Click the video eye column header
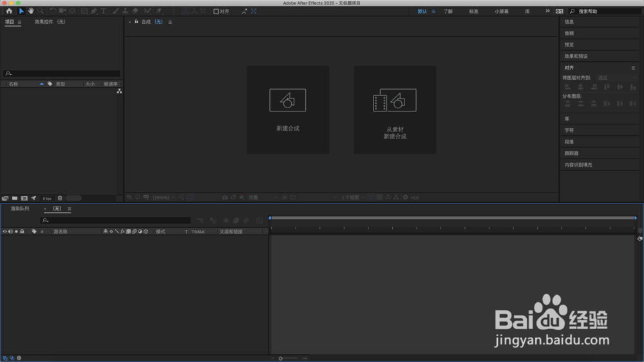Screen dimensions: 644x362 click(5, 231)
